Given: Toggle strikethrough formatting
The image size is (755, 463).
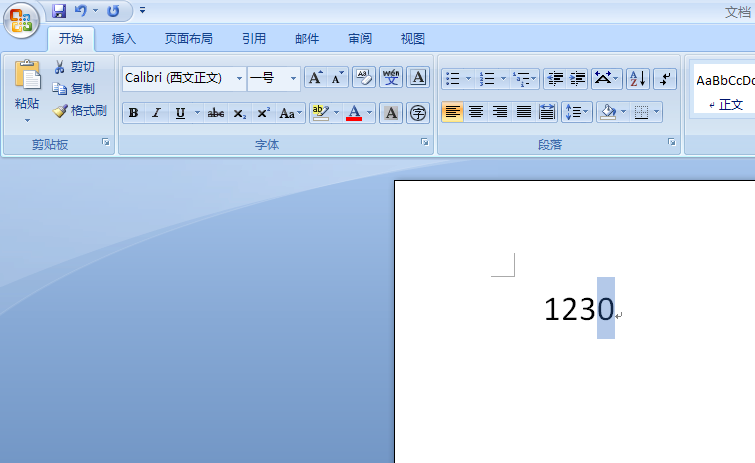Looking at the screenshot, I should click(x=215, y=113).
